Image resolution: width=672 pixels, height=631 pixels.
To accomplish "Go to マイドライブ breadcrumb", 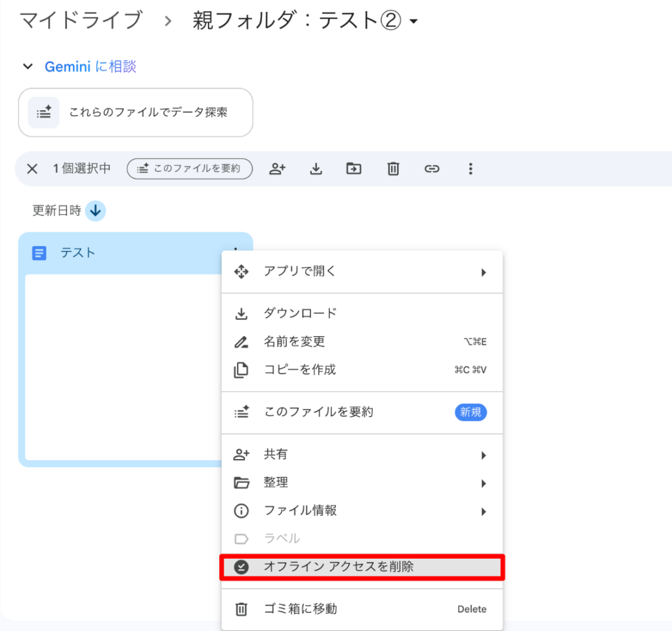I will [x=81, y=20].
